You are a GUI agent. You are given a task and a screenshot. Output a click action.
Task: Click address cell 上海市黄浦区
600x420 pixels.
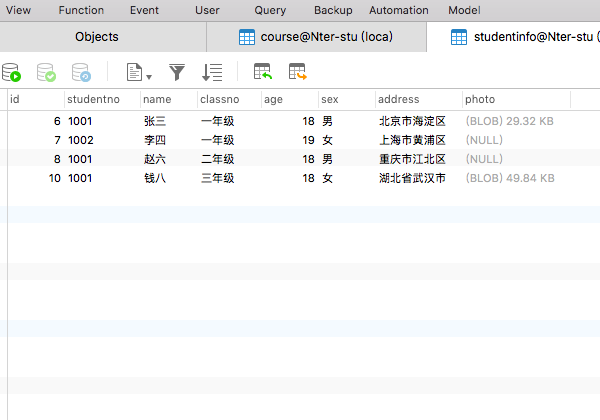coord(412,140)
